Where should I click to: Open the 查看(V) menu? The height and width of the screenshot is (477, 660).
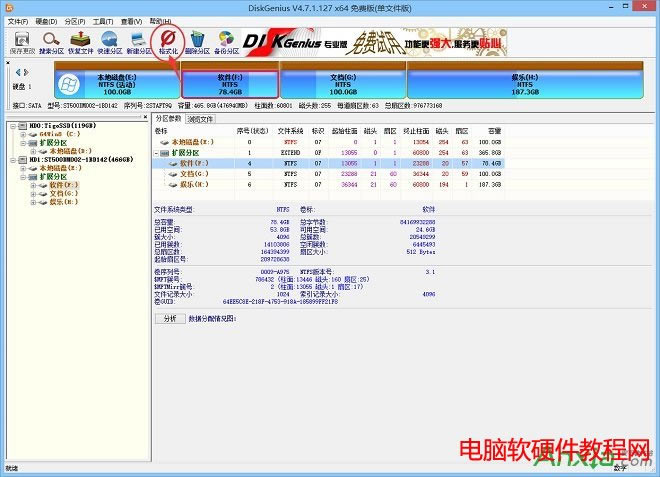pos(131,21)
